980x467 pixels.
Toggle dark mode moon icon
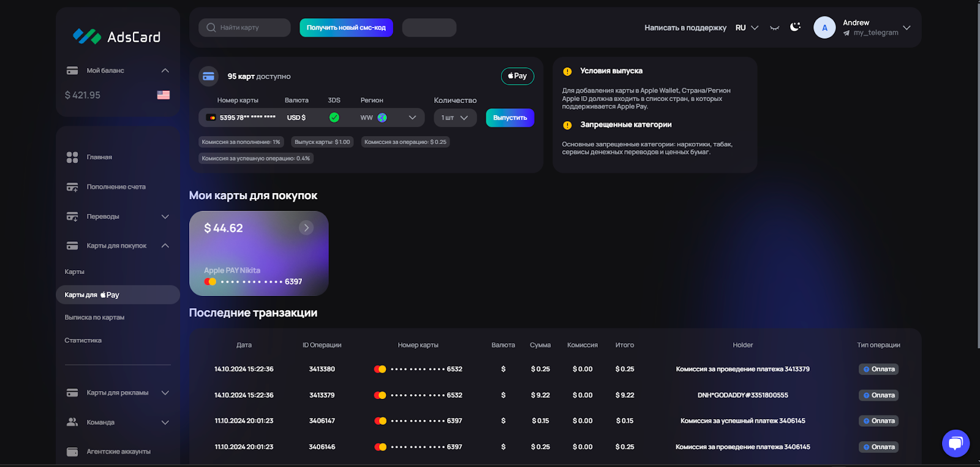point(795,27)
